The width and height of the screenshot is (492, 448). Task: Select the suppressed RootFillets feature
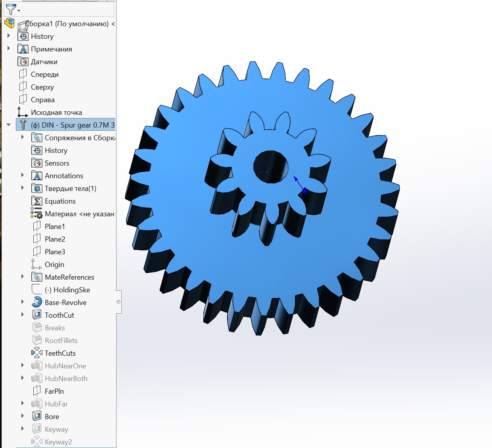[61, 341]
